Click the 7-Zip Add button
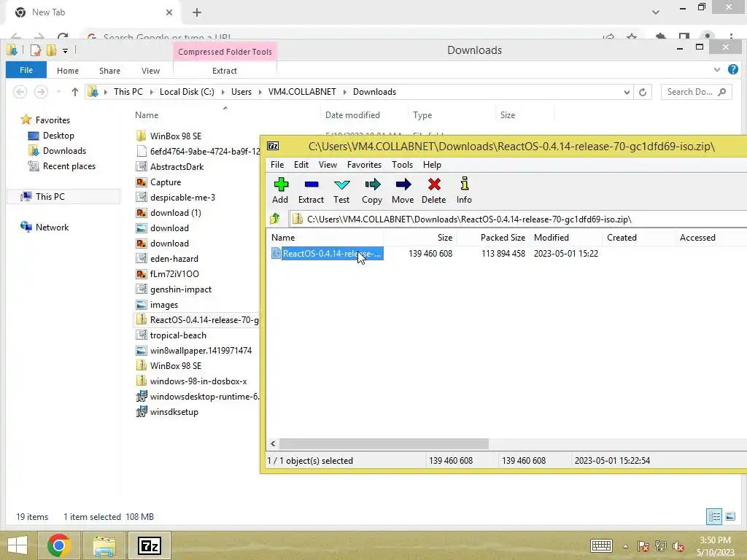Screen dimensions: 747x560 coord(280,190)
